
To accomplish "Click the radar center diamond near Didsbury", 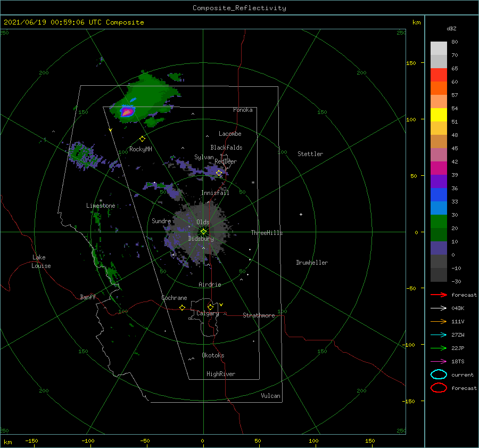I will (x=203, y=232).
